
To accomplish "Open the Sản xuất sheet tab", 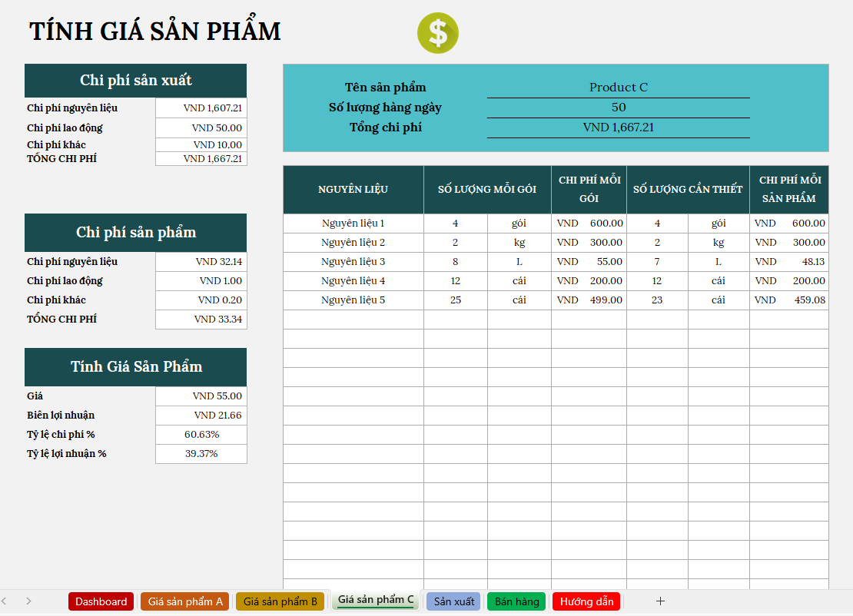I will pyautogui.click(x=453, y=601).
